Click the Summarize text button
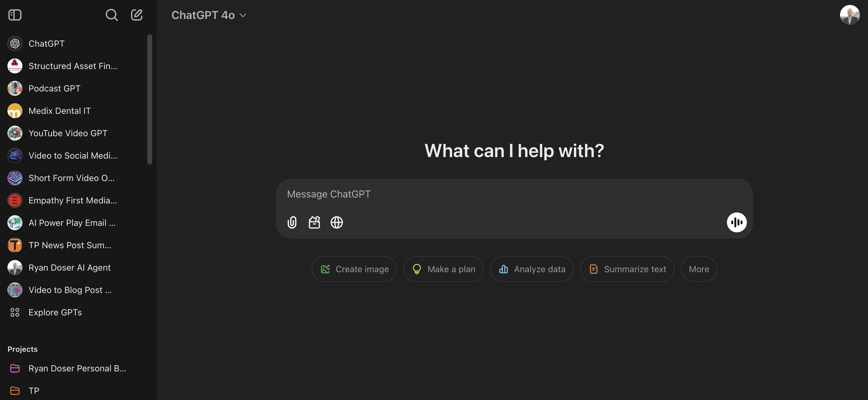 (627, 269)
